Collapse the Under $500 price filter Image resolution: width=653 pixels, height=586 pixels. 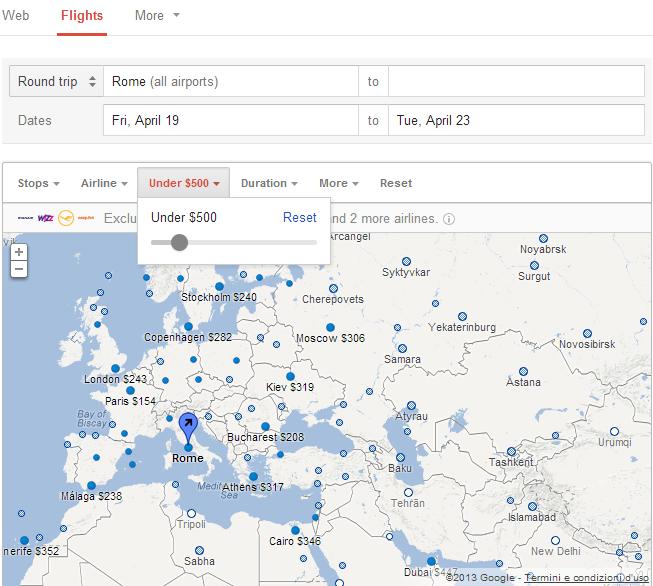point(184,183)
